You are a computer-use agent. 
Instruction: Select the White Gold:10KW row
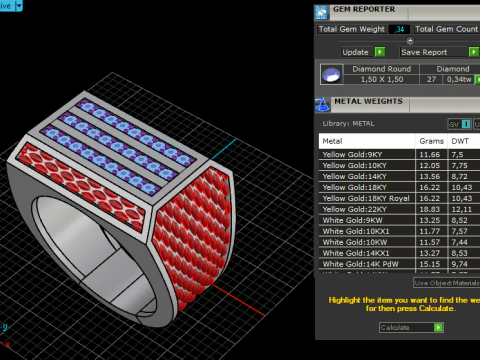[399, 242]
